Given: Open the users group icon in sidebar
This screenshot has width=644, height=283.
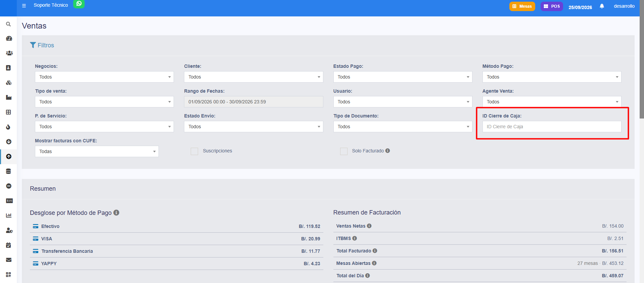Looking at the screenshot, I should (x=9, y=53).
